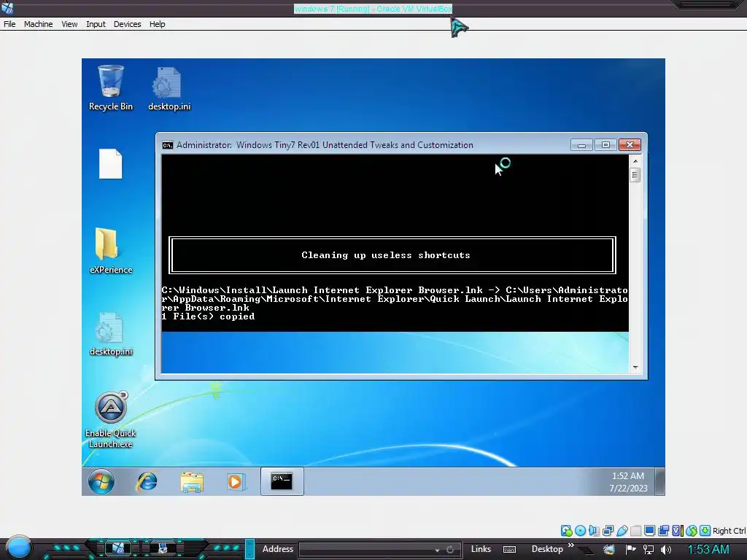Click the VirtualBox mouse integration indicator
747x560 pixels.
tap(692, 531)
